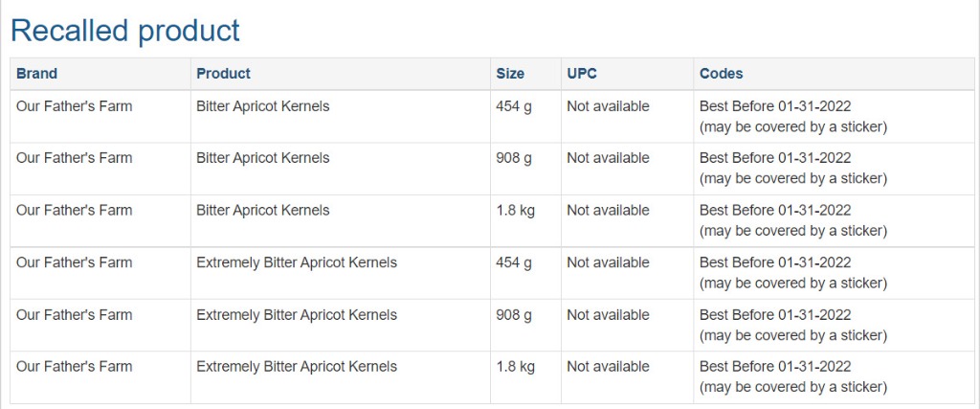
Task: Select "Extremely Bitter Apricot Kernels" in fourth row
Action: coord(297,262)
